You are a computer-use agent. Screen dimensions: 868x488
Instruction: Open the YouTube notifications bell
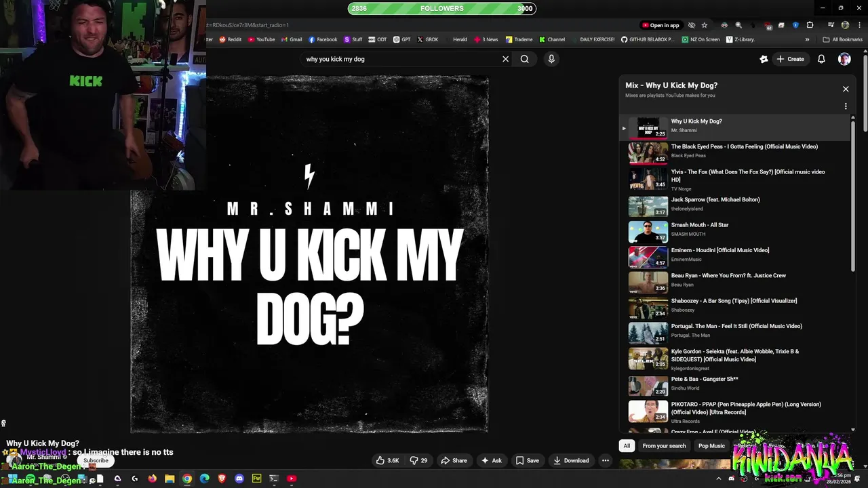821,59
